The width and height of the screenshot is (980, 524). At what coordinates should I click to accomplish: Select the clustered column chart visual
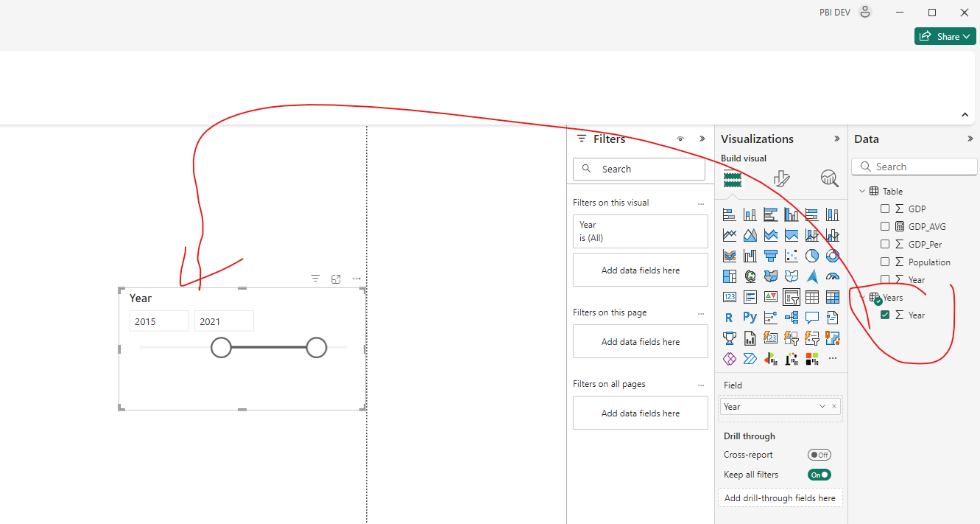click(792, 214)
